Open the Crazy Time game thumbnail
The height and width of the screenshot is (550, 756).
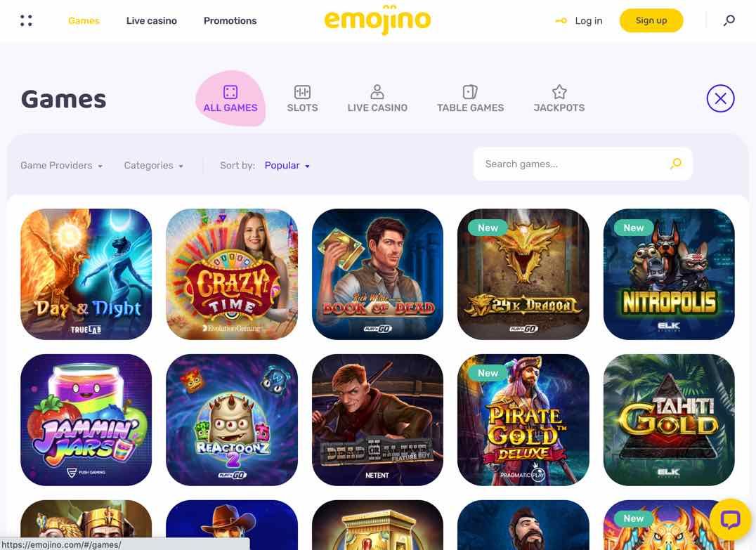pos(231,274)
